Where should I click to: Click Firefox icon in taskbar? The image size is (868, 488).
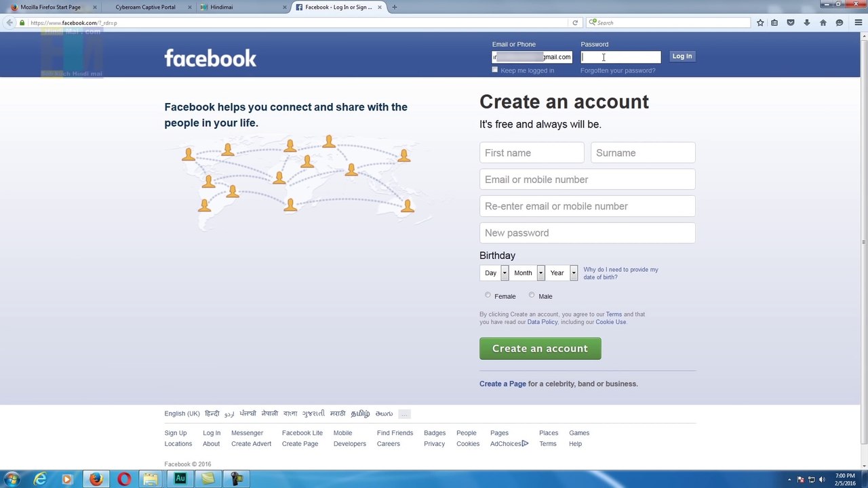tap(96, 479)
